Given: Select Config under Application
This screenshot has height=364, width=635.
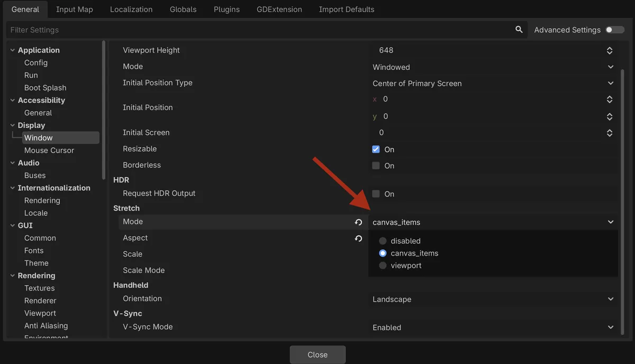Looking at the screenshot, I should 36,62.
